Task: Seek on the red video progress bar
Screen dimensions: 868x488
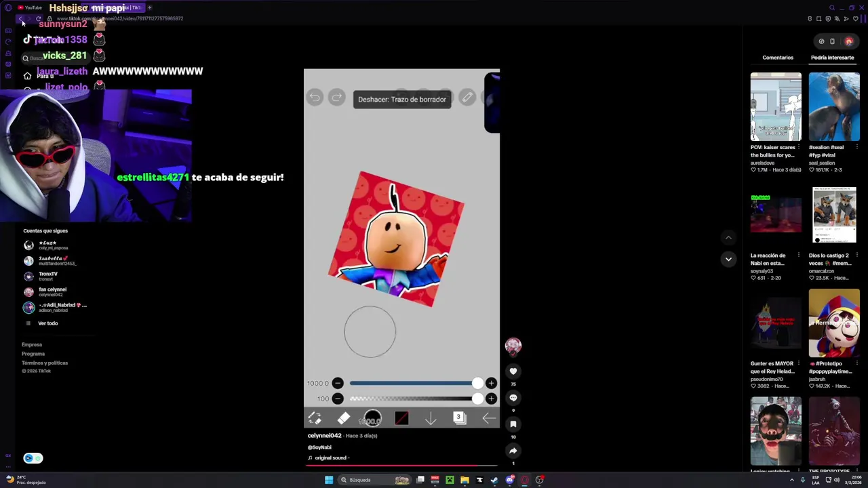Action: [402, 466]
